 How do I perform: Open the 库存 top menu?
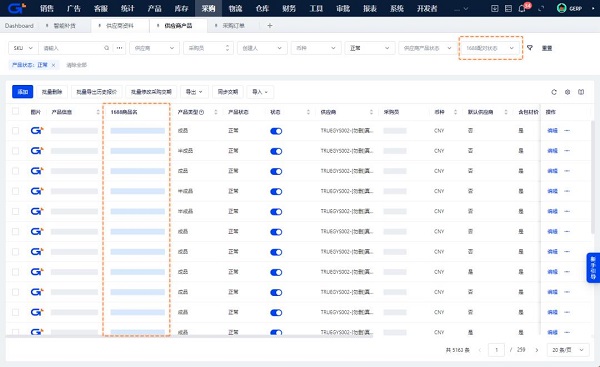pyautogui.click(x=181, y=8)
